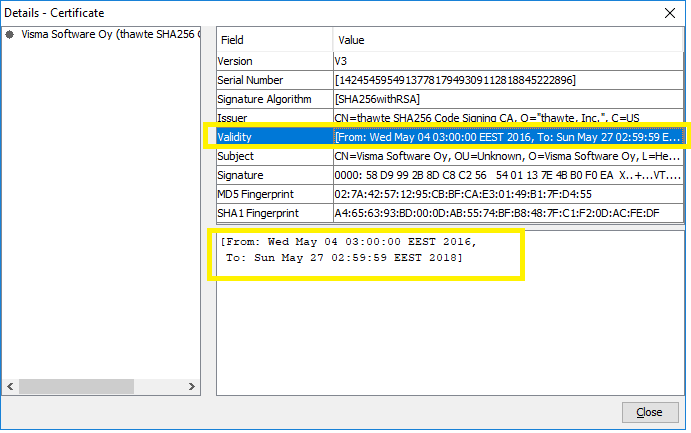Select the Signature Algorithm field row
This screenshot has height=433, width=691.
coord(450,99)
